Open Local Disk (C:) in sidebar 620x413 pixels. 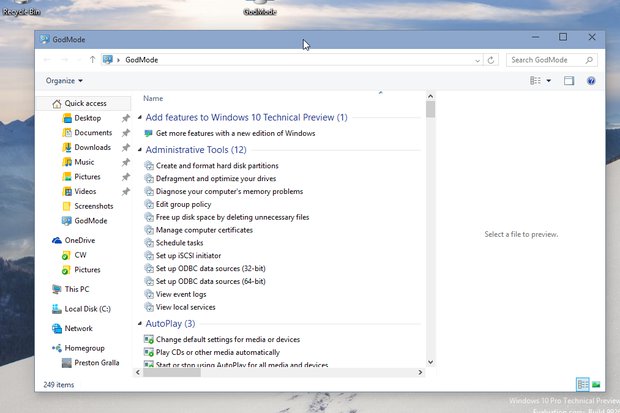87,309
